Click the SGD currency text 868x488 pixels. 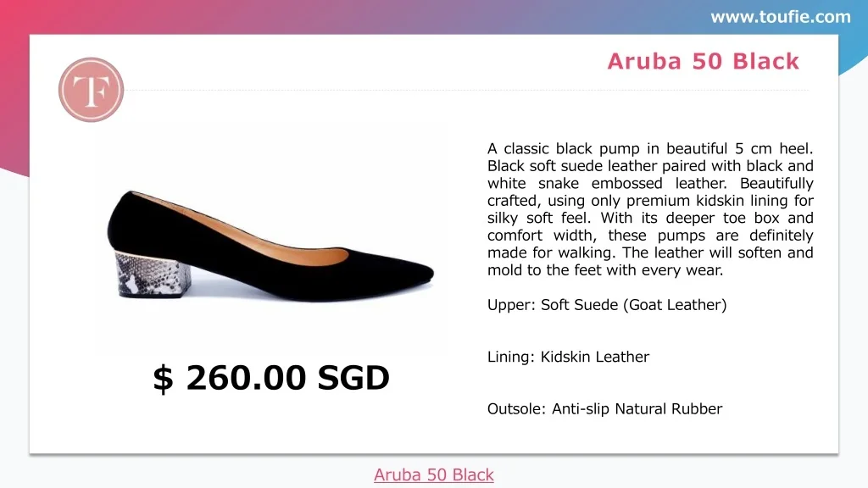tap(353, 378)
